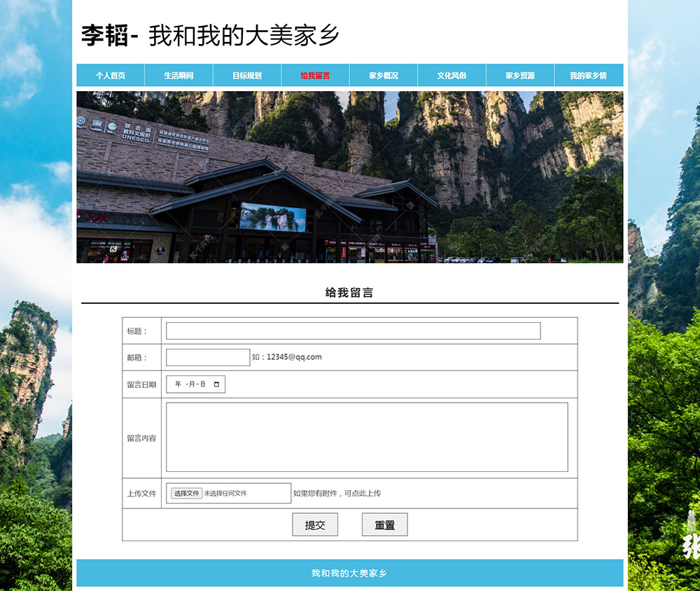Click inside the 留言内容 text area
700x591 pixels.
click(x=366, y=437)
